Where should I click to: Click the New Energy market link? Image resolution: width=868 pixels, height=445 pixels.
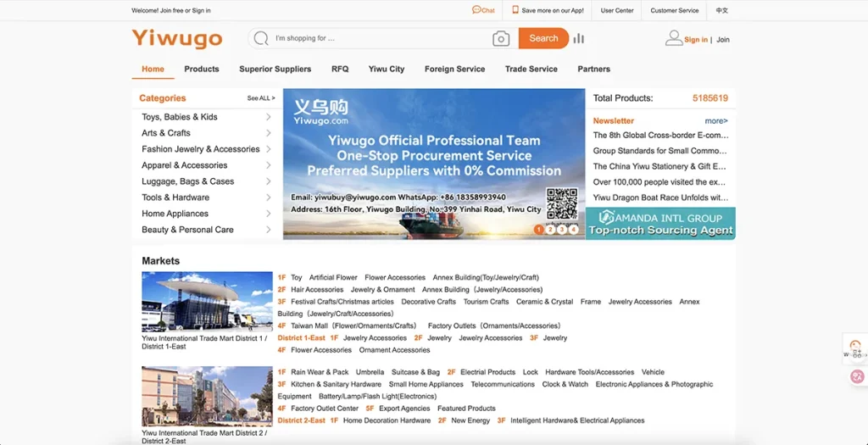point(470,420)
